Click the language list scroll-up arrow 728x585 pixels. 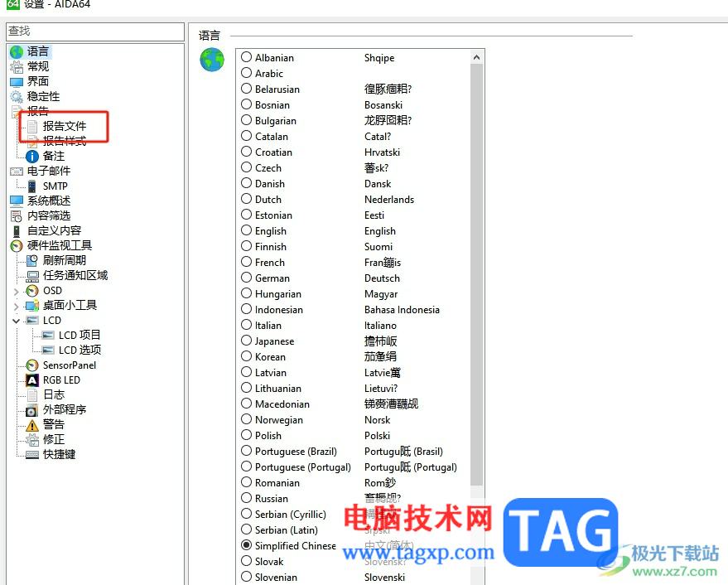coord(476,57)
